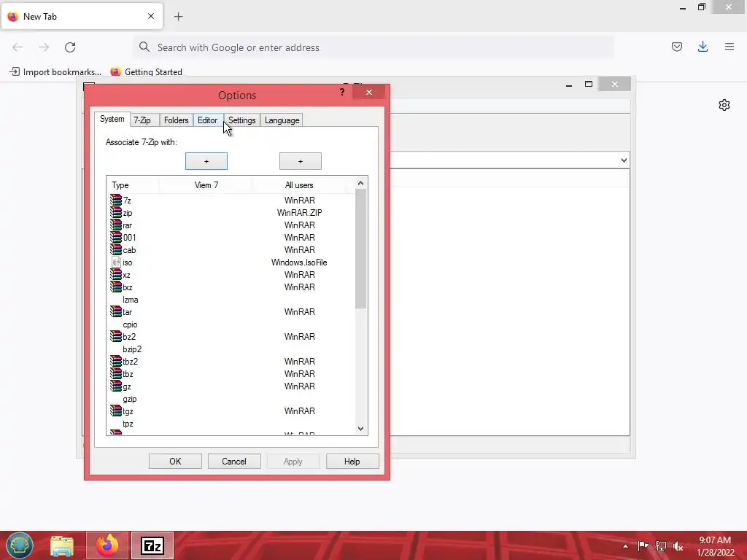This screenshot has height=560, width=747.
Task: Click the Start button orb
Action: coord(20,545)
